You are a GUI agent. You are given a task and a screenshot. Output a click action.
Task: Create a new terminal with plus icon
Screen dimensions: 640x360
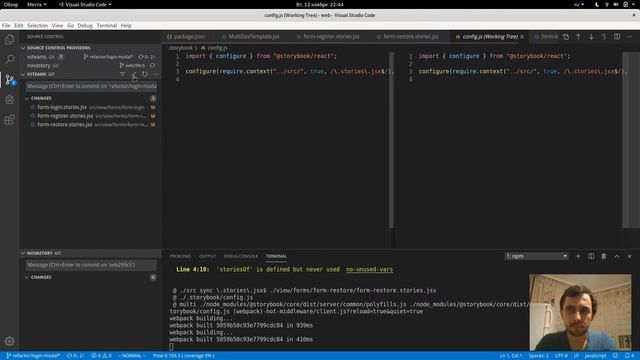point(578,256)
